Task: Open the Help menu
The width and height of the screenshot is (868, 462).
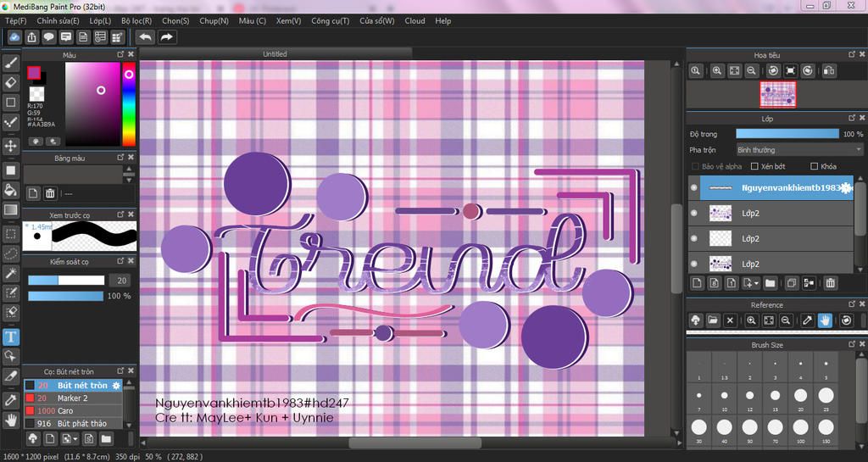Action: [x=442, y=20]
